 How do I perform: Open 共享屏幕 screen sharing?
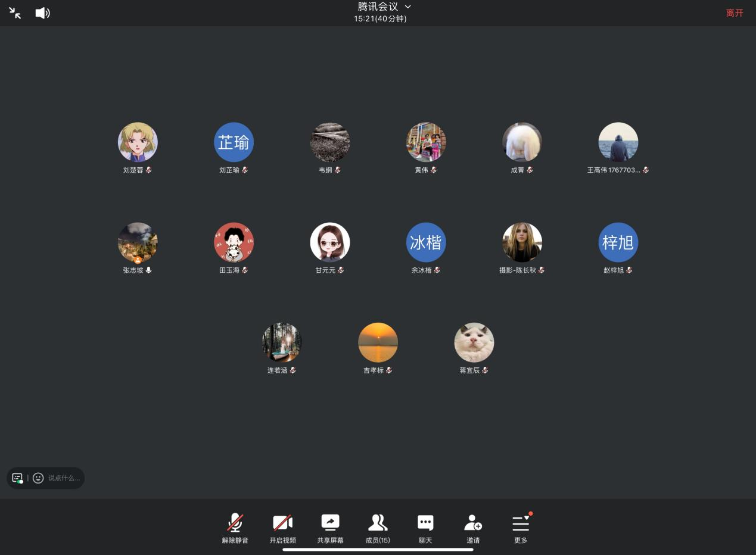330,528
